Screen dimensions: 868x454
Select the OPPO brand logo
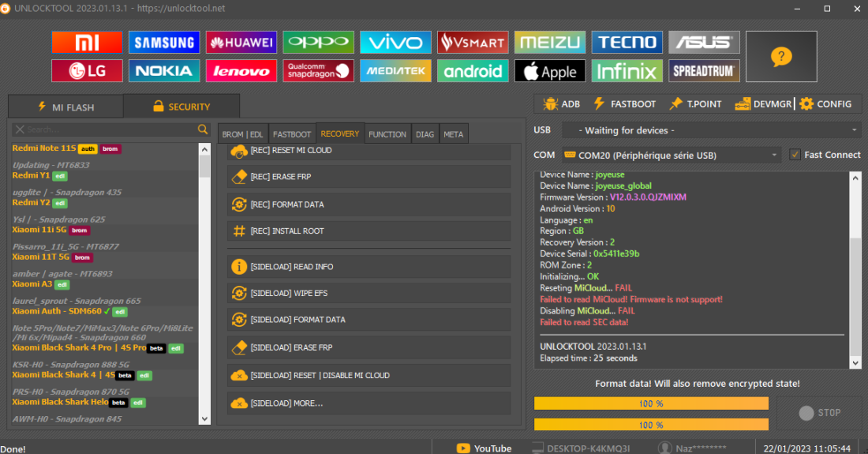318,42
